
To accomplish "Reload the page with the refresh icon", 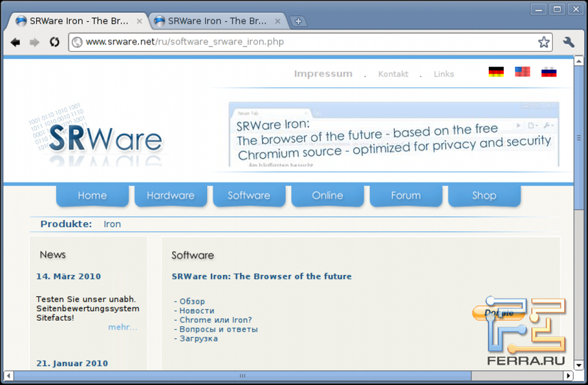I will (55, 42).
